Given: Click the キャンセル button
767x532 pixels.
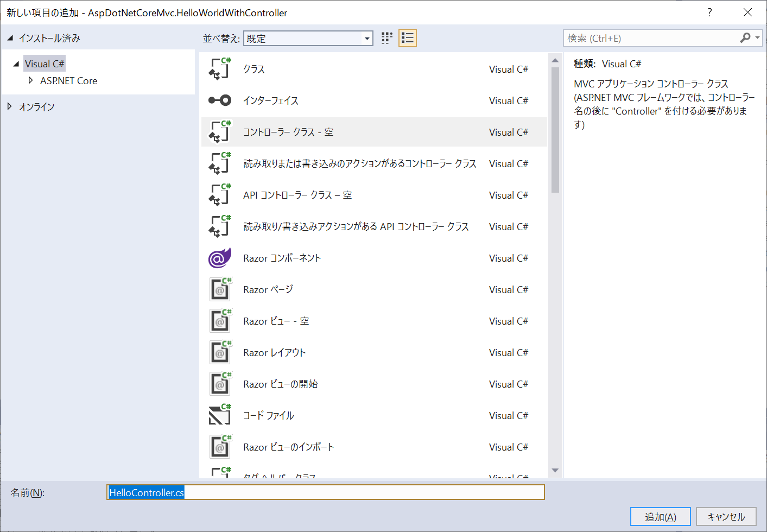Looking at the screenshot, I should [726, 517].
